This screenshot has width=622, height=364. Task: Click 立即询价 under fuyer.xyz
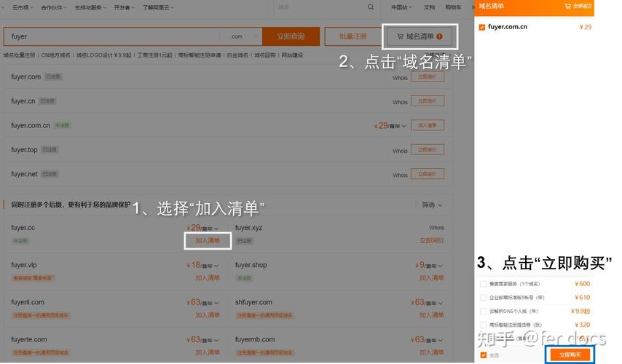click(x=432, y=241)
